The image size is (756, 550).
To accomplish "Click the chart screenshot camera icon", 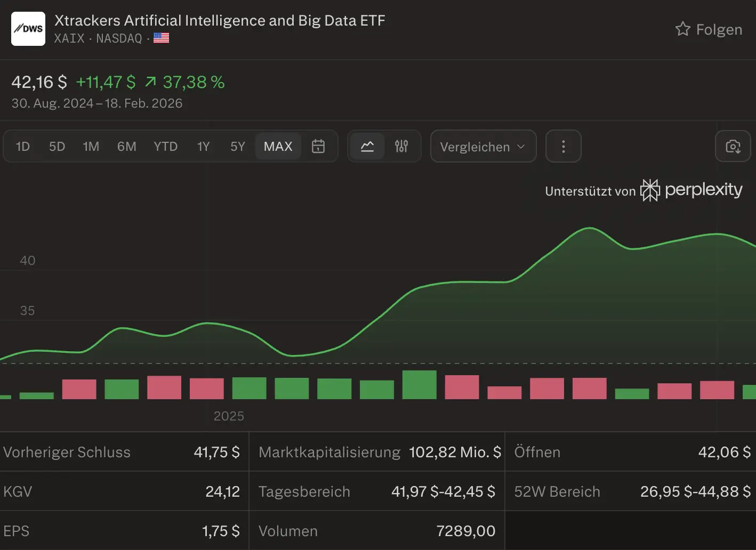I will pyautogui.click(x=733, y=147).
